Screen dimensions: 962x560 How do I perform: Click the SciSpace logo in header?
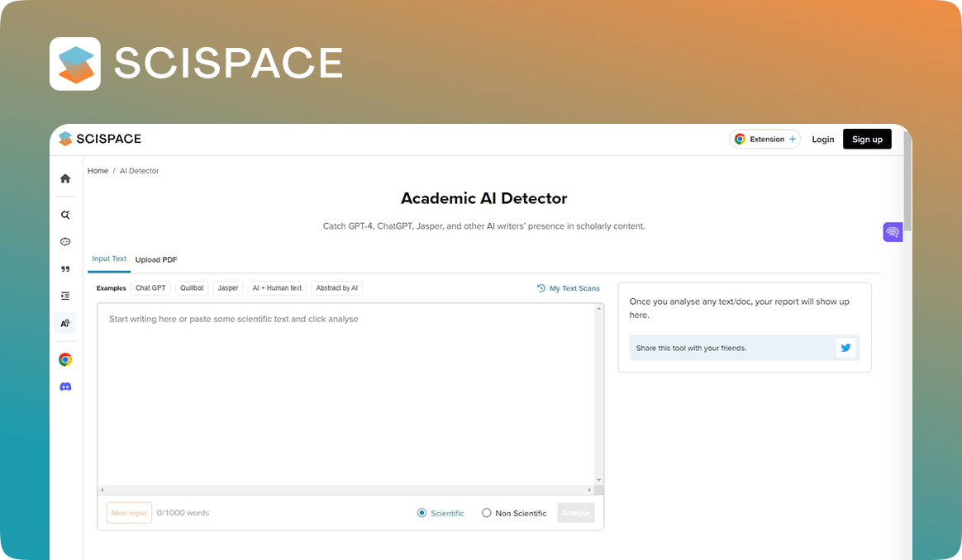pyautogui.click(x=100, y=139)
